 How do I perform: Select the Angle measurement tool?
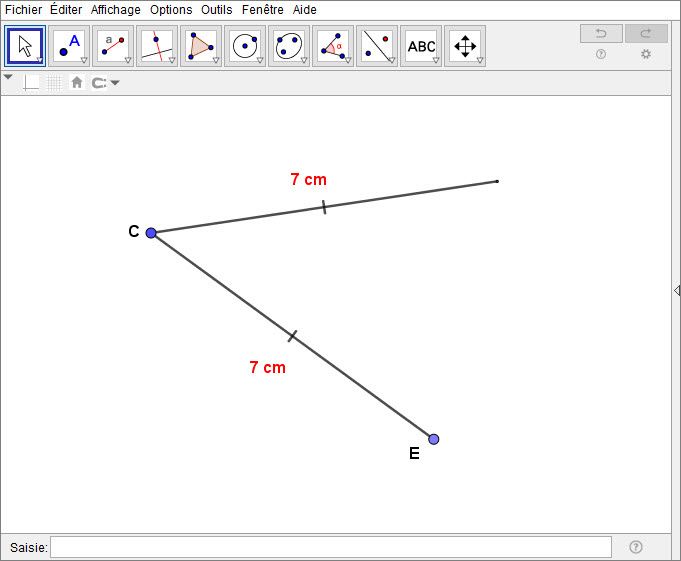click(333, 46)
